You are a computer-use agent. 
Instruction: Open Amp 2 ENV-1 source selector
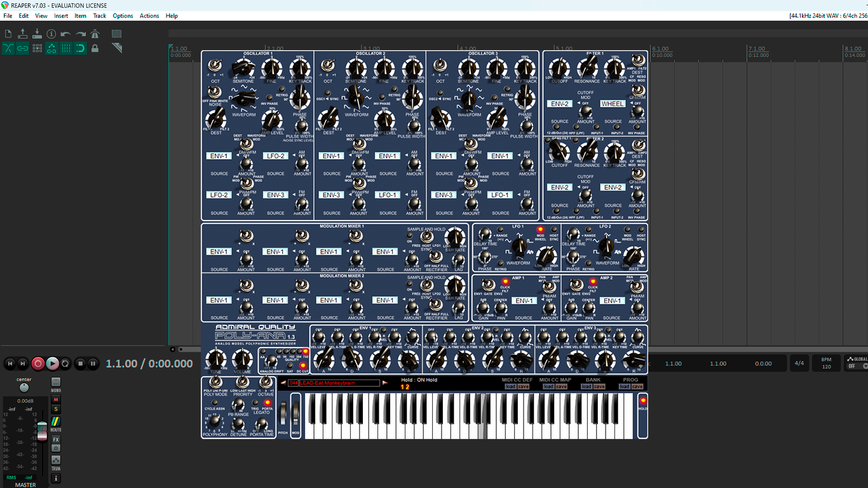(612, 301)
